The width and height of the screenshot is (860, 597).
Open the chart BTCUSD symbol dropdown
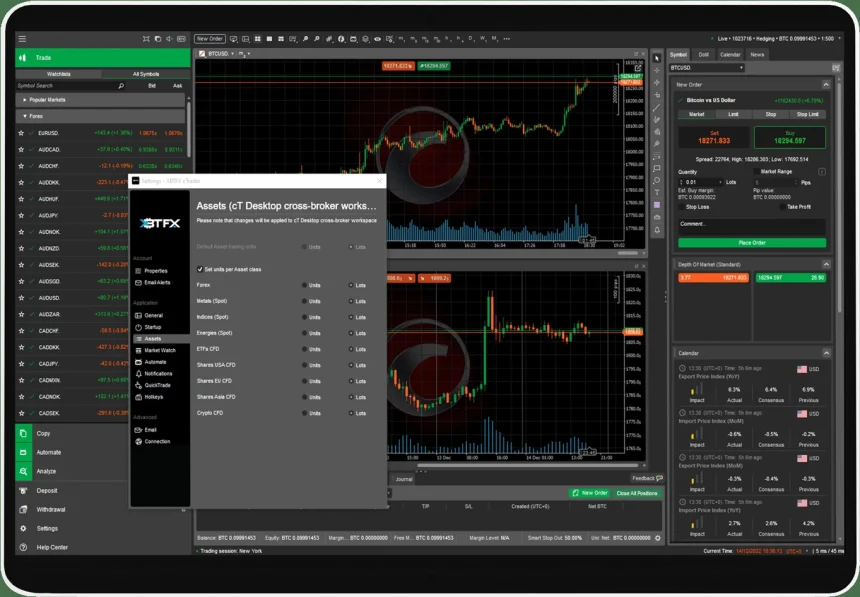(232, 54)
